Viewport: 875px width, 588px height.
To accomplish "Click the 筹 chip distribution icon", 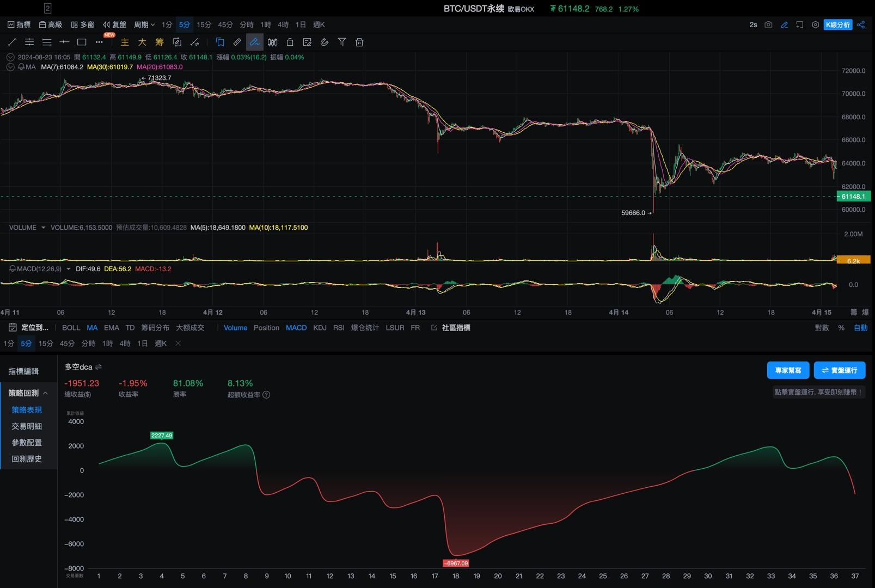I will 160,42.
